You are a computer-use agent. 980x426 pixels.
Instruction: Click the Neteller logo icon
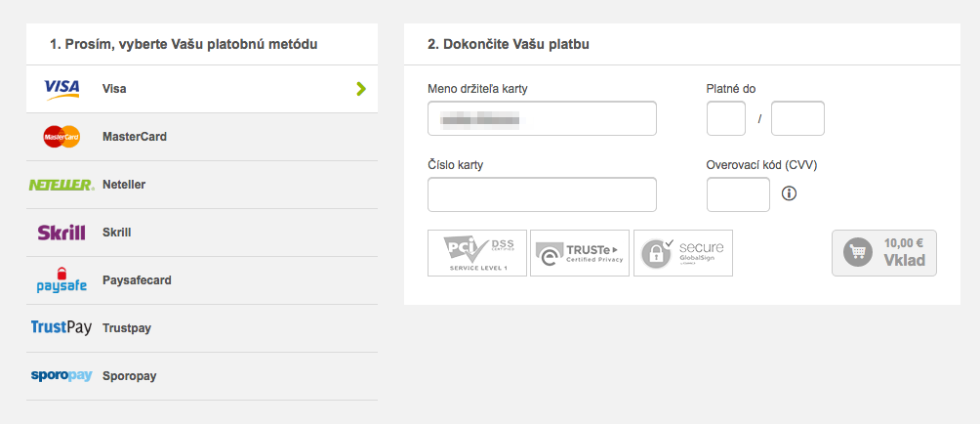click(x=61, y=185)
